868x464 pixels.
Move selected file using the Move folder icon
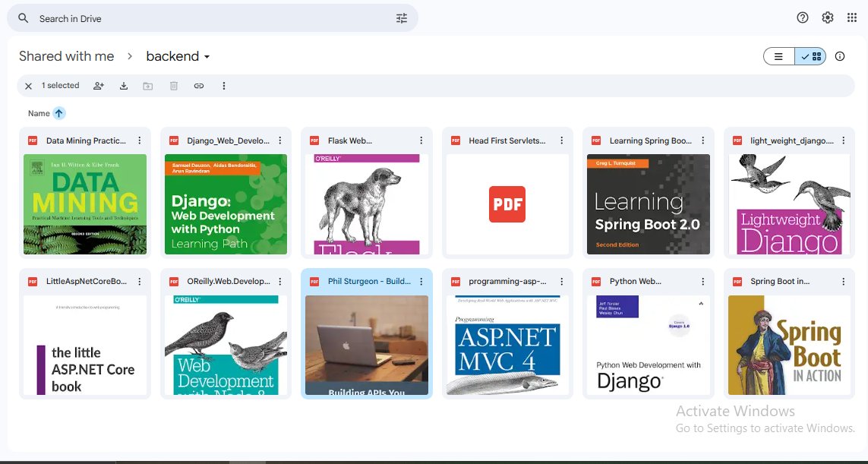[148, 86]
